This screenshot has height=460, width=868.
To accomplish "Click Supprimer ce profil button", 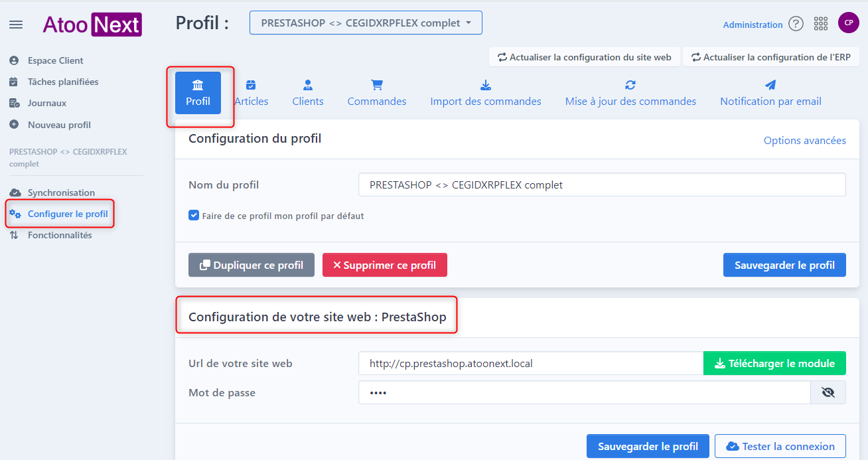I will coord(385,265).
